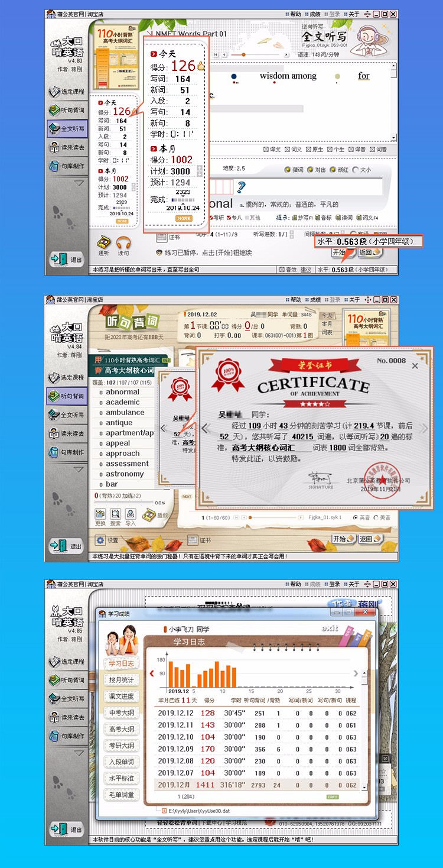This screenshot has height=868, width=443.
Task: Click the 通听 icon in the v4.80 window
Action: (104, 242)
